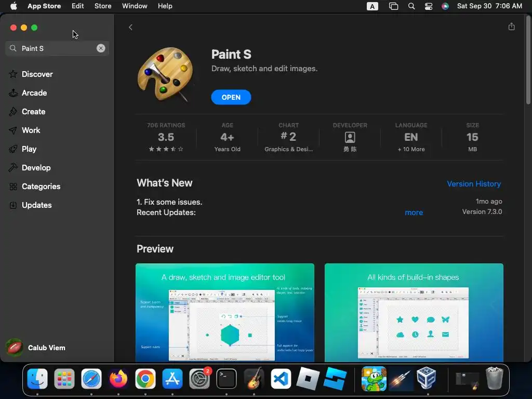Click the Stage Manager menu bar icon
The height and width of the screenshot is (399, 532).
[394, 6]
